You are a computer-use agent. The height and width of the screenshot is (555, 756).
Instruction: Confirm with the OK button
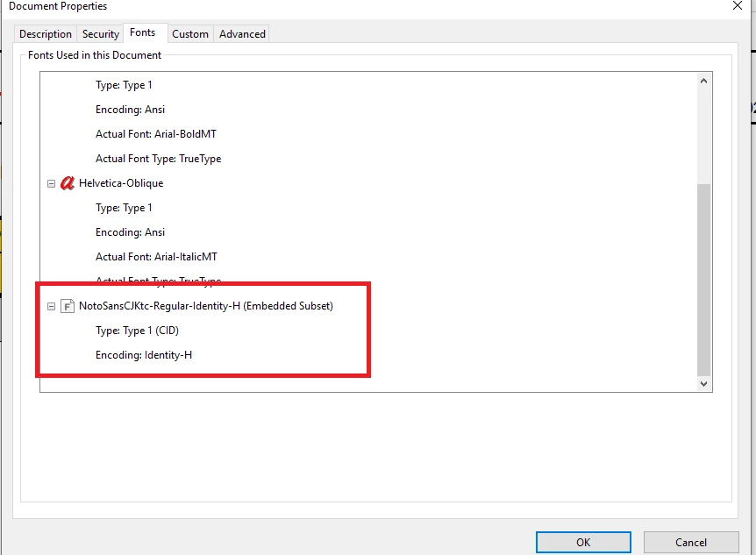pyautogui.click(x=583, y=543)
